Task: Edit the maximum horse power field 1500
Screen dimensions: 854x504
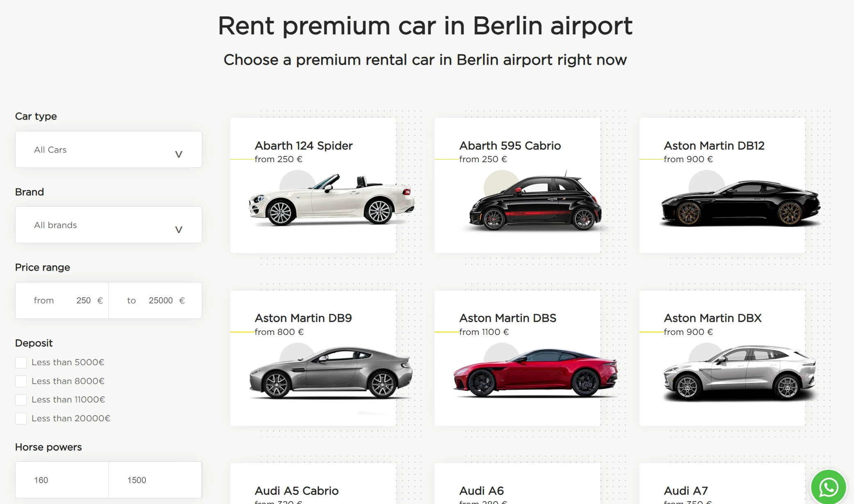Action: click(155, 480)
